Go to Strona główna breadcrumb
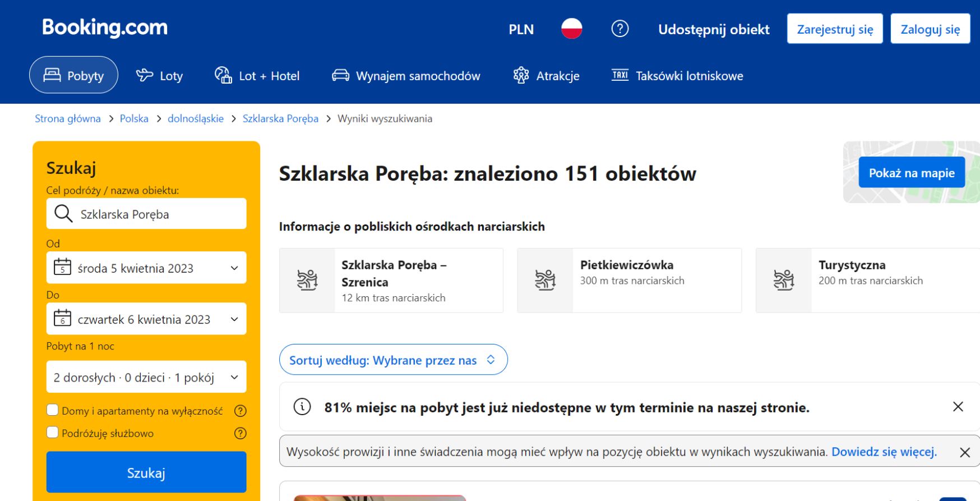Viewport: 980px width, 501px height. pyautogui.click(x=68, y=118)
